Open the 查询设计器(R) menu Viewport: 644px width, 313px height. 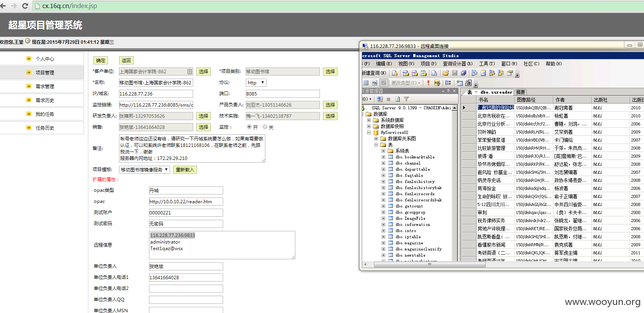pyautogui.click(x=458, y=64)
